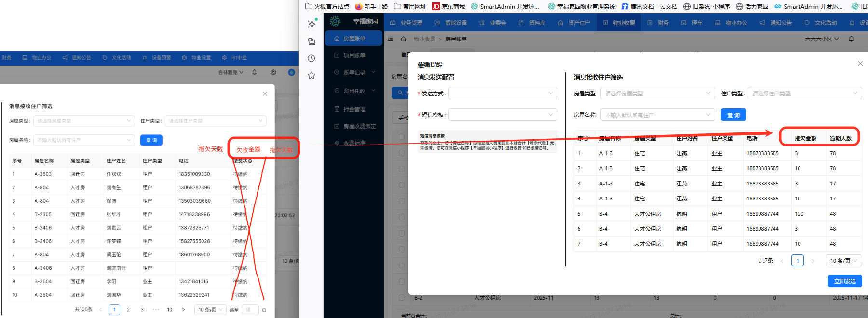Open the 新手上路 Firefox bookmark

point(371,6)
